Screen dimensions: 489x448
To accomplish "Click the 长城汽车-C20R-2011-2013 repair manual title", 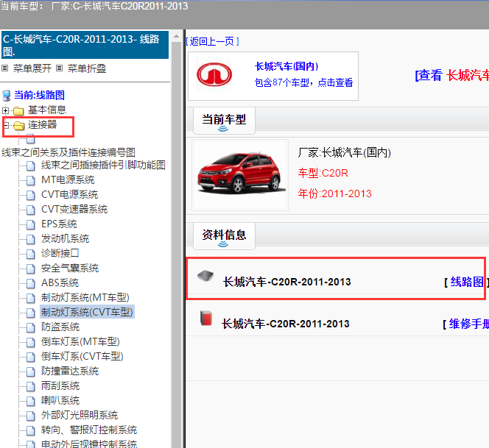I will (x=285, y=324).
